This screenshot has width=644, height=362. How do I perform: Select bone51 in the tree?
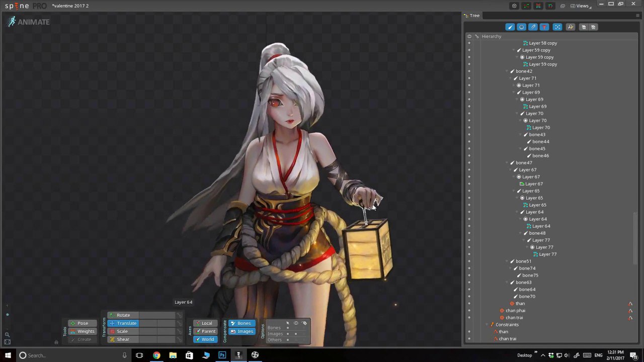[523, 261]
